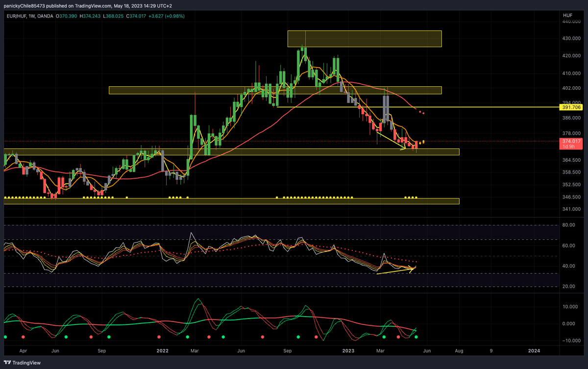The image size is (588, 369).
Task: Click the yellow 391.706 price line label
Action: point(570,107)
